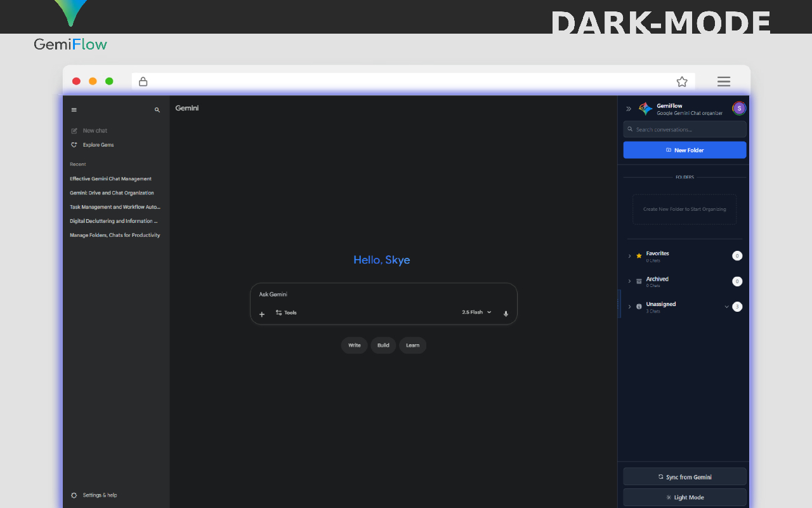Click the Gemini title in header
Image resolution: width=812 pixels, height=508 pixels.
[187, 108]
